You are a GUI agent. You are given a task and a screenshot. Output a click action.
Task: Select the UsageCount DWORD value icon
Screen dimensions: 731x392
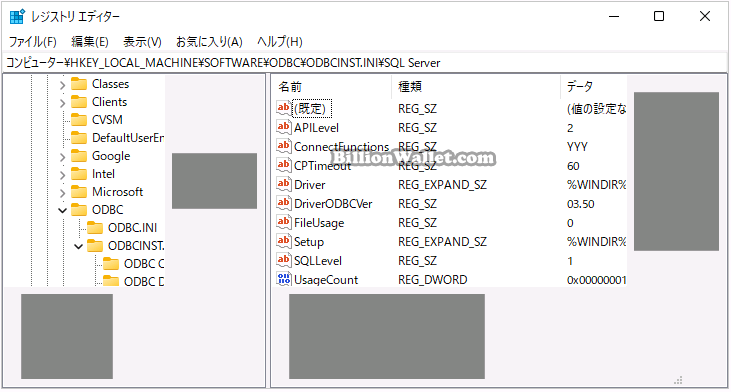pyautogui.click(x=283, y=279)
